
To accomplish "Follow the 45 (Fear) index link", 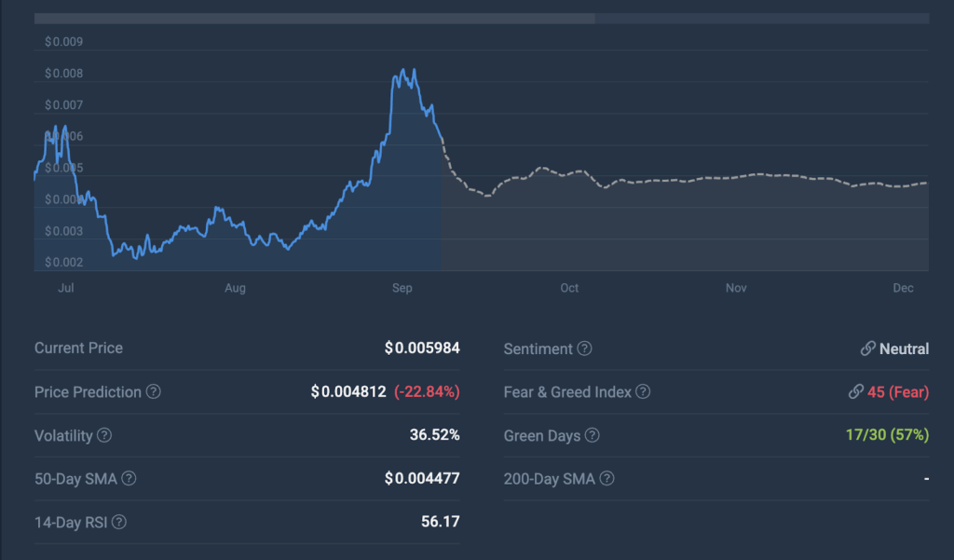I will pyautogui.click(x=898, y=392).
